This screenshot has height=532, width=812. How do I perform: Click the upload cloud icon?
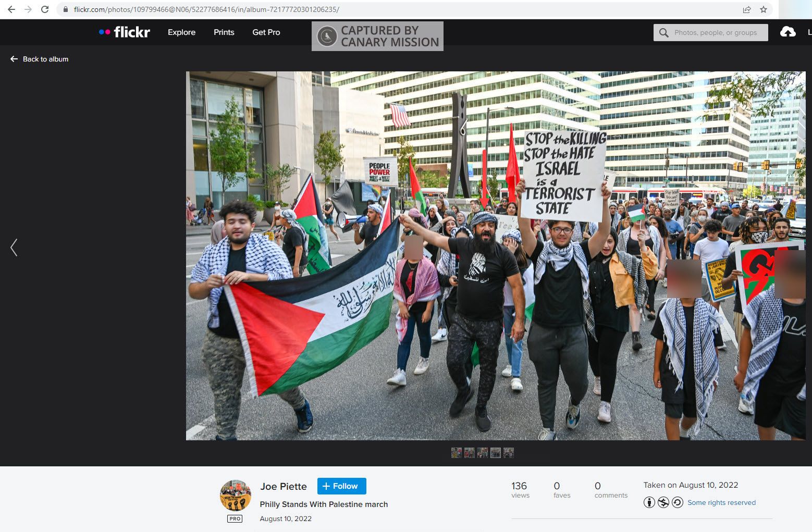pyautogui.click(x=788, y=32)
